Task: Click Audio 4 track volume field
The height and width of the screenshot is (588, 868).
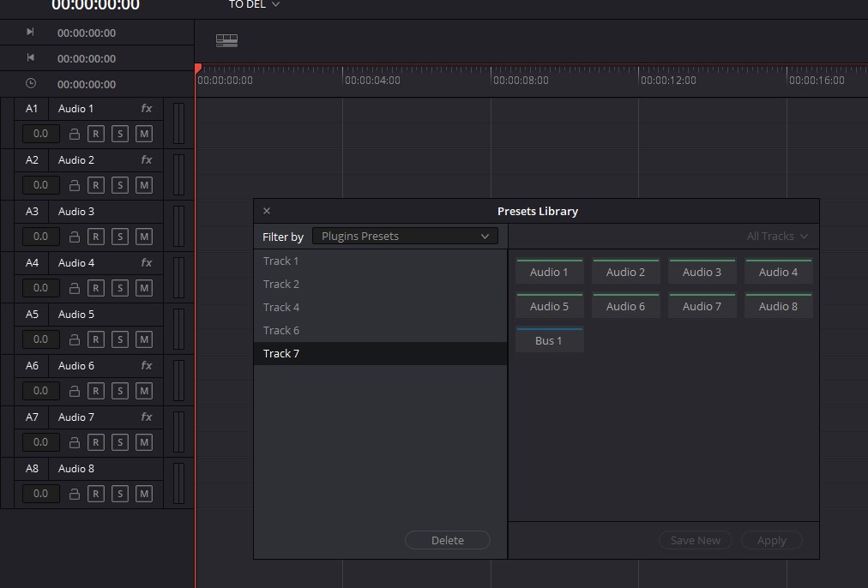Action: tap(40, 288)
